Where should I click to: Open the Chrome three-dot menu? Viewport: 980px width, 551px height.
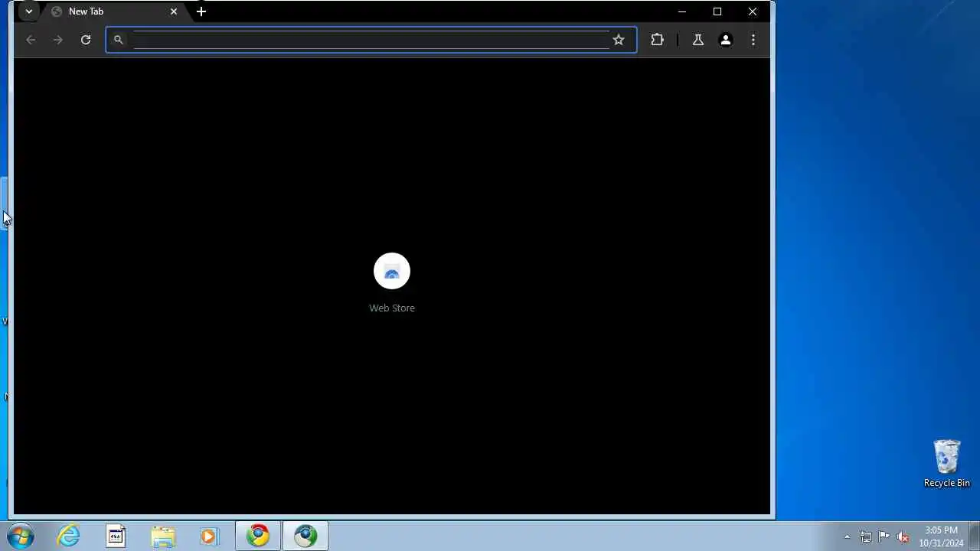(x=753, y=40)
